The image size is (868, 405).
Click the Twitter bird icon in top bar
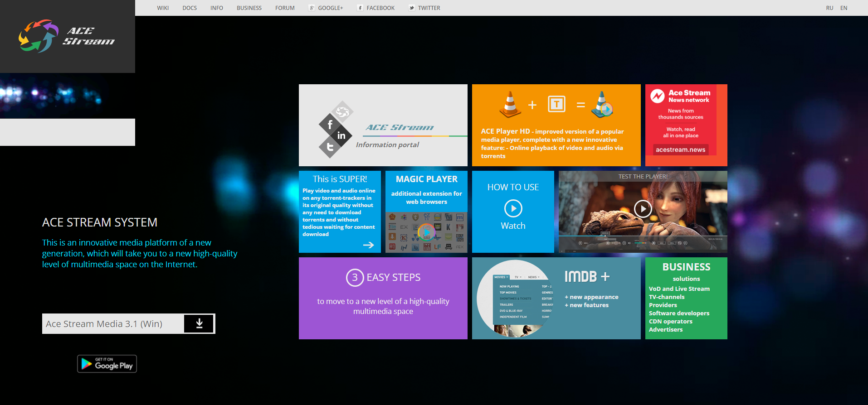click(411, 8)
